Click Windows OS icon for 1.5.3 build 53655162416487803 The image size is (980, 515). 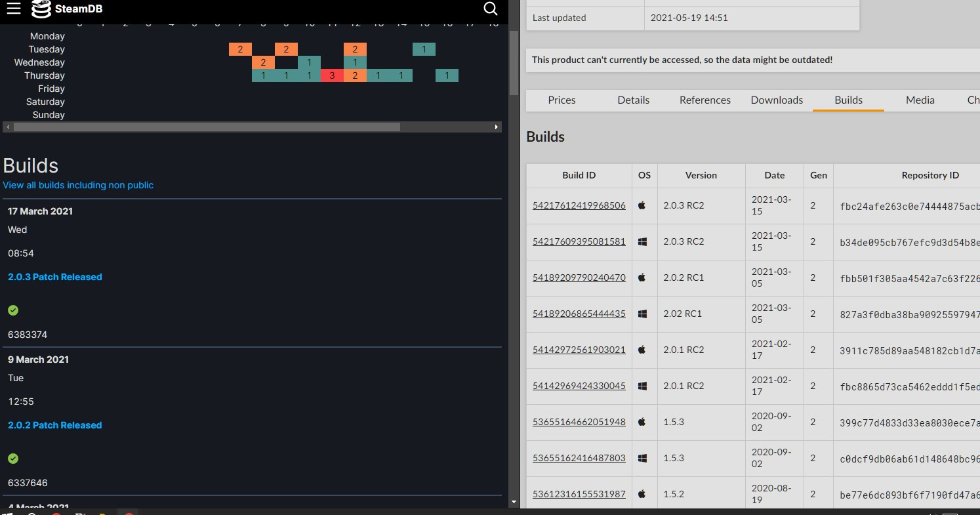click(x=642, y=458)
